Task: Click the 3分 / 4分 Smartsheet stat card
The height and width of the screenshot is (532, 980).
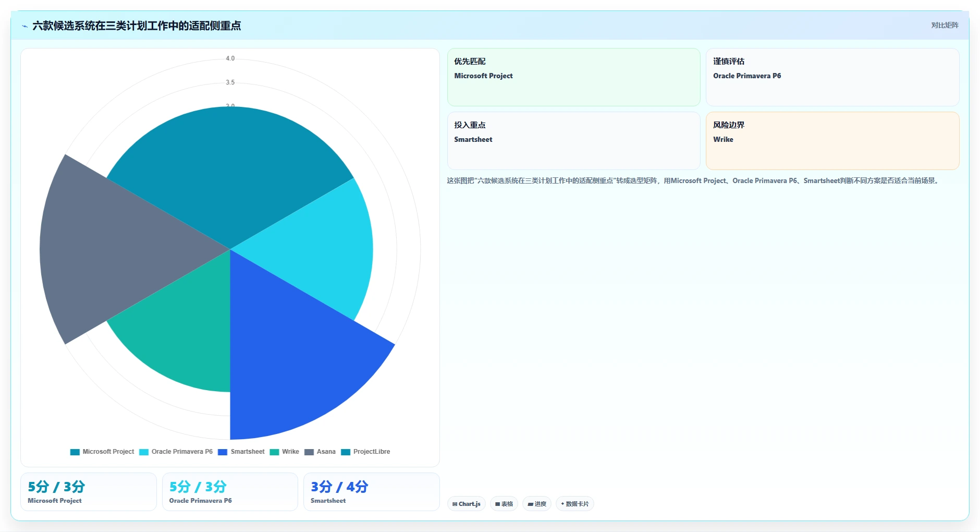Action: pos(372,492)
